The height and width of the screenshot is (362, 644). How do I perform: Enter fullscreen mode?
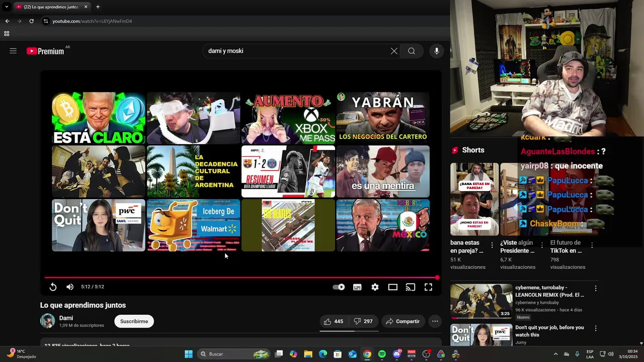pos(428,287)
